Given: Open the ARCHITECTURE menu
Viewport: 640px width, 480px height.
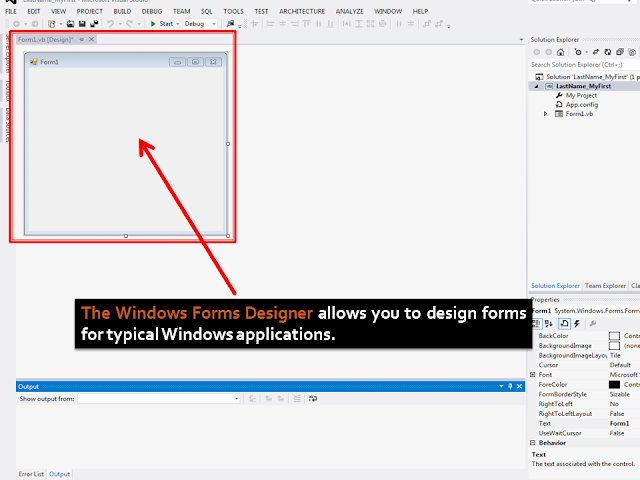Looking at the screenshot, I should pyautogui.click(x=302, y=11).
